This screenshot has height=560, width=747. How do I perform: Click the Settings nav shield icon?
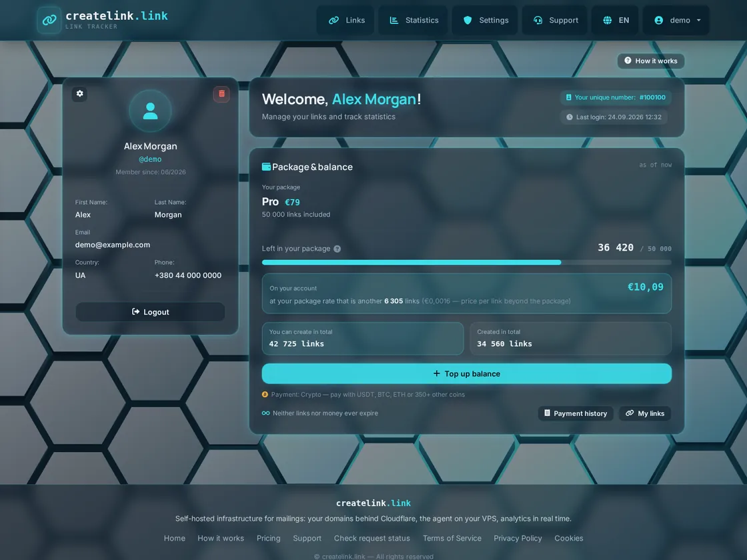(x=468, y=20)
